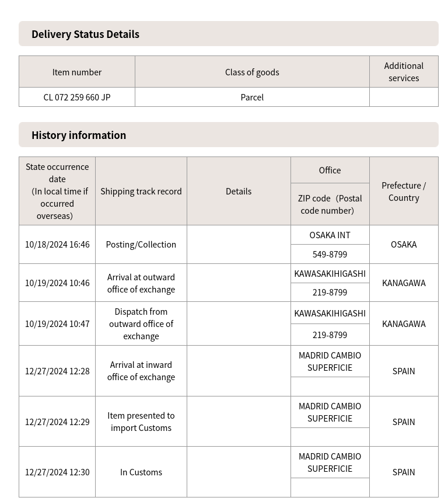448x501 pixels.
Task: Click the Details column header
Action: 239,191
